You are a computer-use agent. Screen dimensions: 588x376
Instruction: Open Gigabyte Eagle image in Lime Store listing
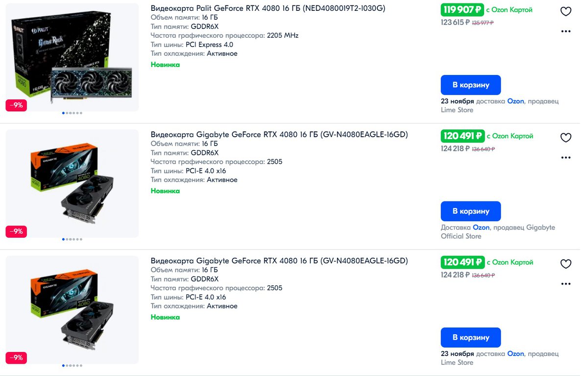pos(72,310)
